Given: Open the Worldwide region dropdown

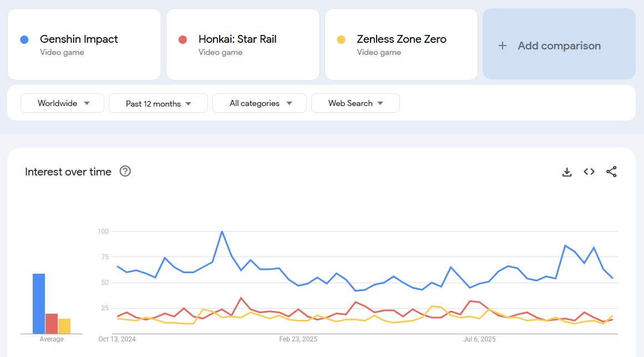Looking at the screenshot, I should pyautogui.click(x=62, y=103).
